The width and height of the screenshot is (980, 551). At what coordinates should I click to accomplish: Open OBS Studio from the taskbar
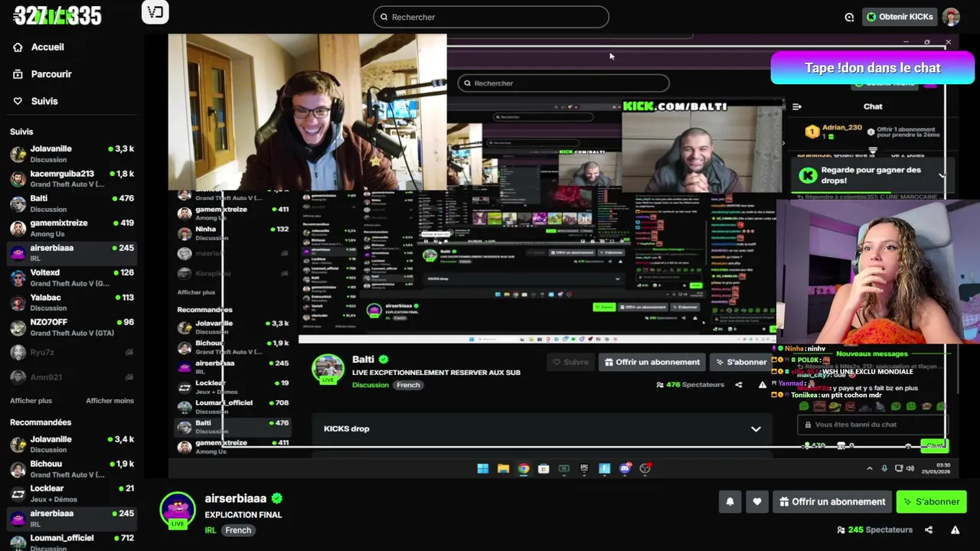point(645,468)
